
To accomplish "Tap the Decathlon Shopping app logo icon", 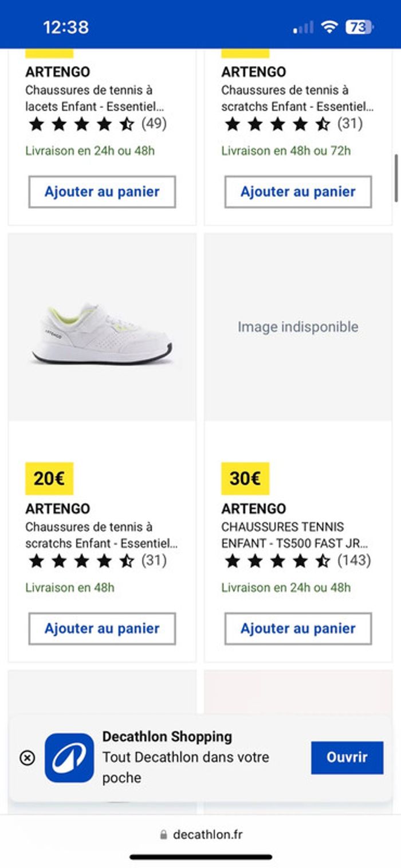I will click(69, 758).
